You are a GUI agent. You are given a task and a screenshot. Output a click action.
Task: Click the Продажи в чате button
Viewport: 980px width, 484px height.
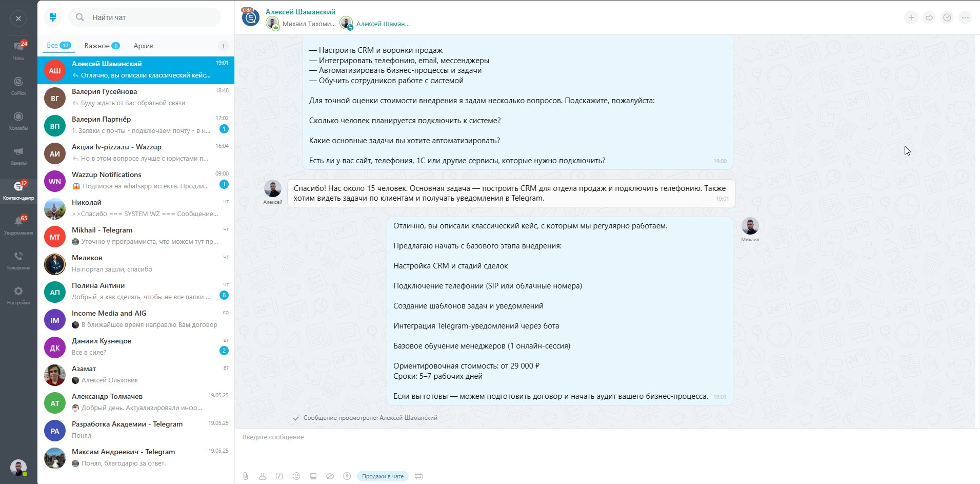click(x=383, y=476)
